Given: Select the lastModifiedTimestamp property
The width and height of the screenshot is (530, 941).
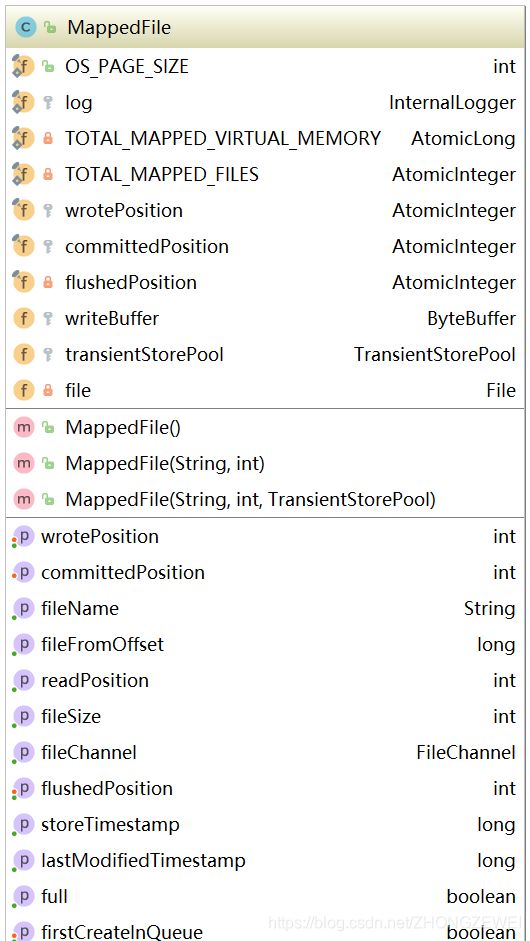Looking at the screenshot, I should 265,861.
